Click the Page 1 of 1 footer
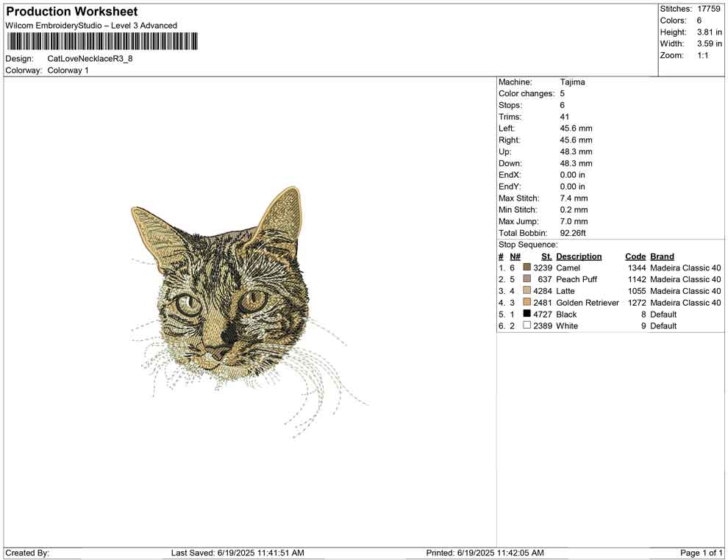 point(701,553)
